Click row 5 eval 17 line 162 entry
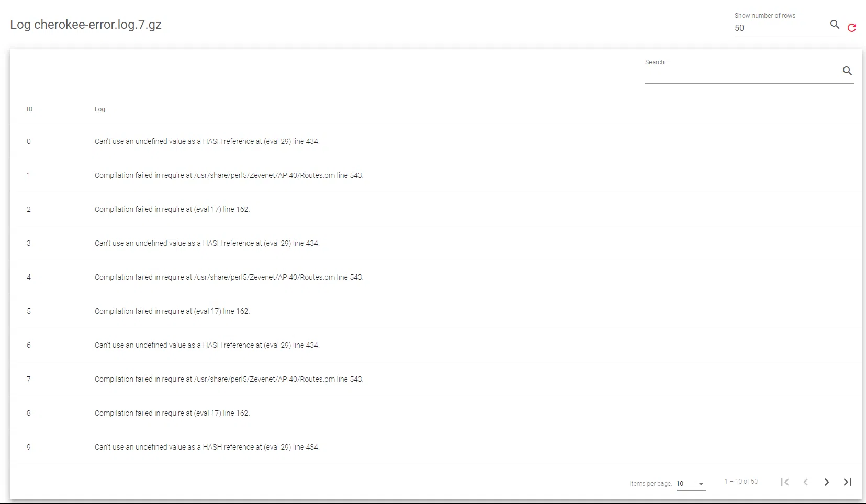866x504 pixels. 172,311
